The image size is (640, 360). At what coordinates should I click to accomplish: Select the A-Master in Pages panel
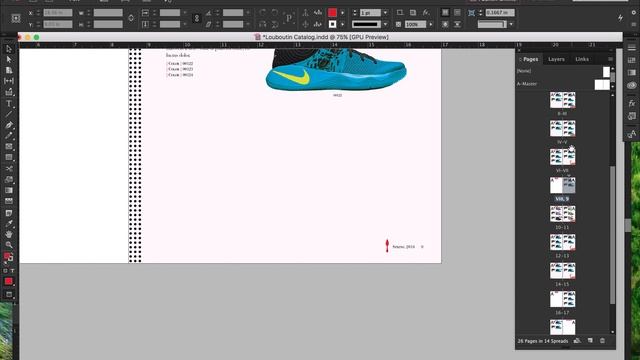(563, 84)
